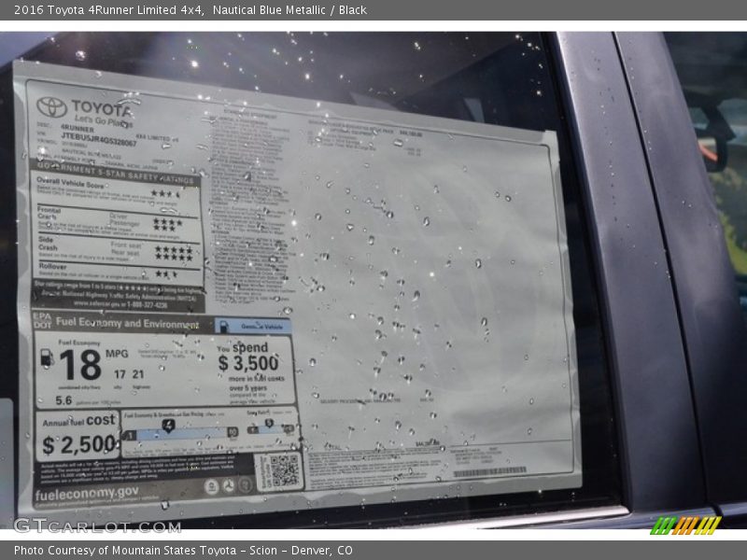This screenshot has height=560, width=747.
Task: Click the QR code on the sticker
Action: pyautogui.click(x=284, y=470)
